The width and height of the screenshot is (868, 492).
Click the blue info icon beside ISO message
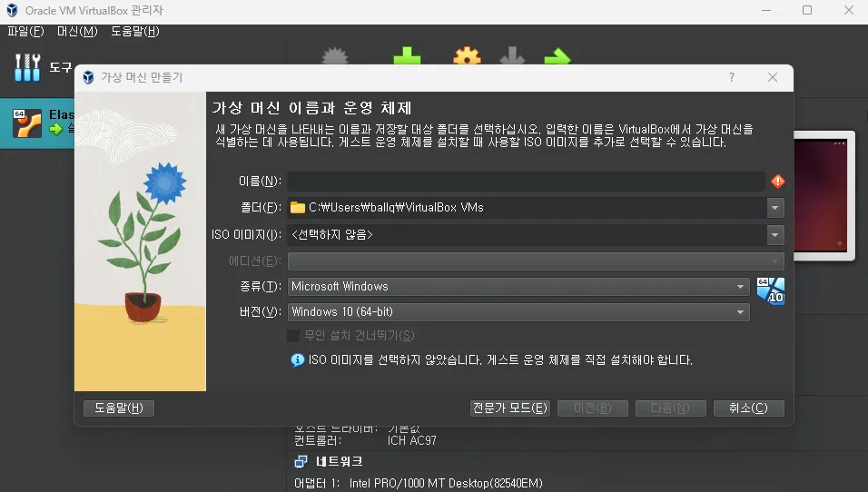pyautogui.click(x=297, y=360)
